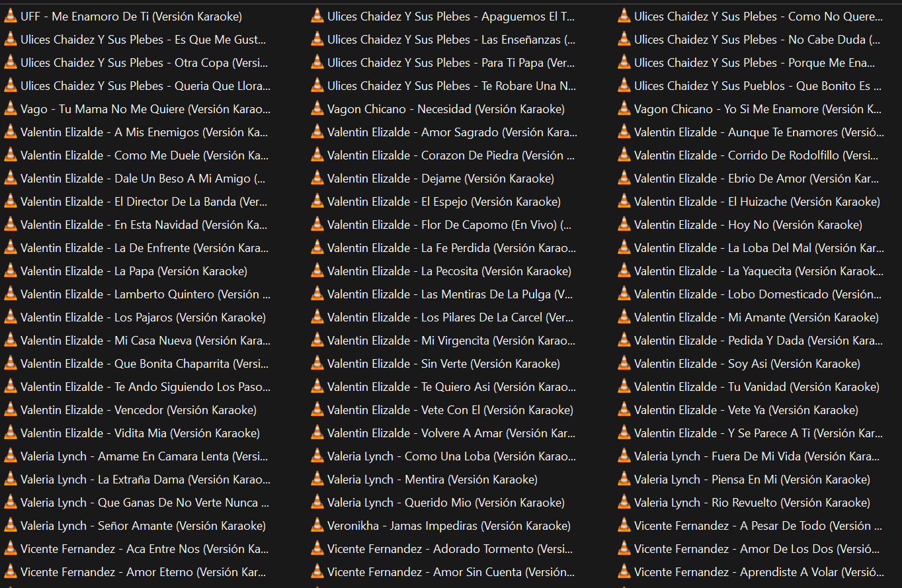
Task: Click VLC icon next to Veronikha Jamas Impediras
Action: 317,526
